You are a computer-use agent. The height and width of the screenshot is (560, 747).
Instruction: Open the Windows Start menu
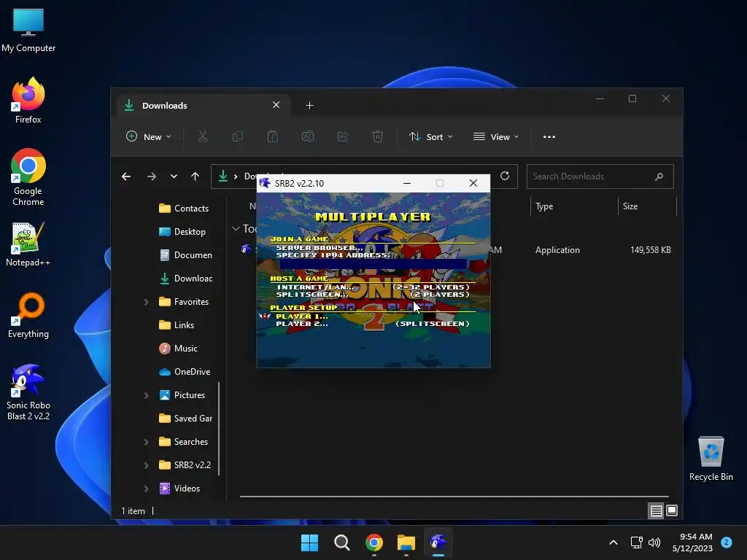(x=309, y=542)
